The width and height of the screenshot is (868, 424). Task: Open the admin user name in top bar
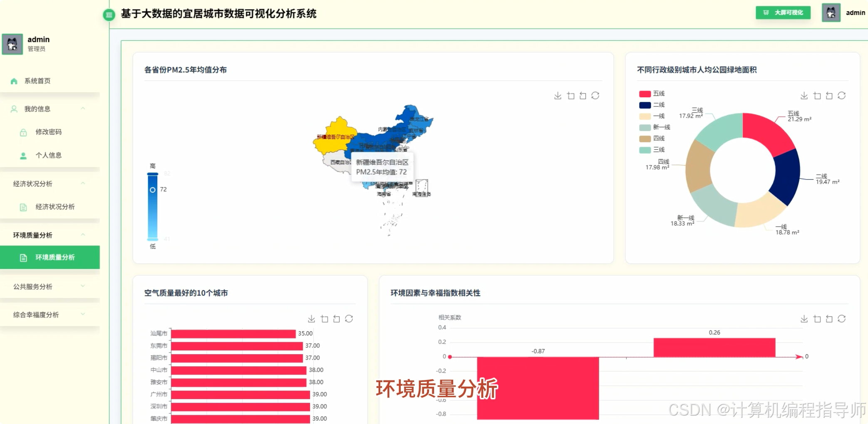coord(856,13)
